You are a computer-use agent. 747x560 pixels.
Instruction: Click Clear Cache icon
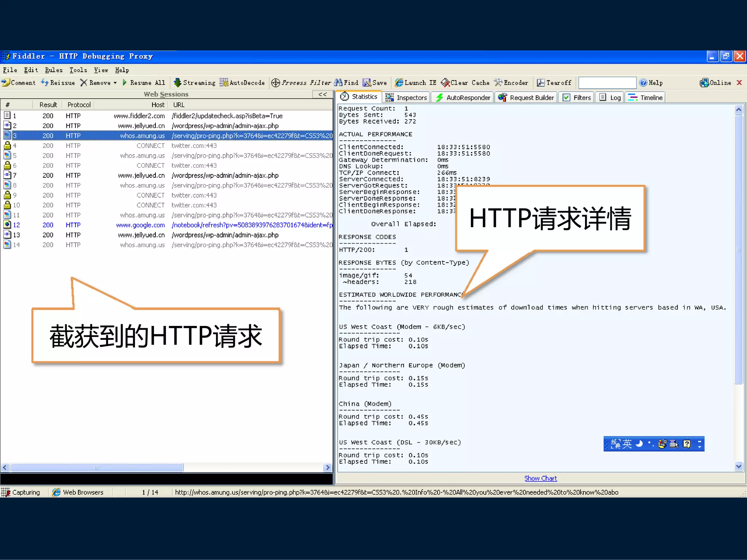445,83
